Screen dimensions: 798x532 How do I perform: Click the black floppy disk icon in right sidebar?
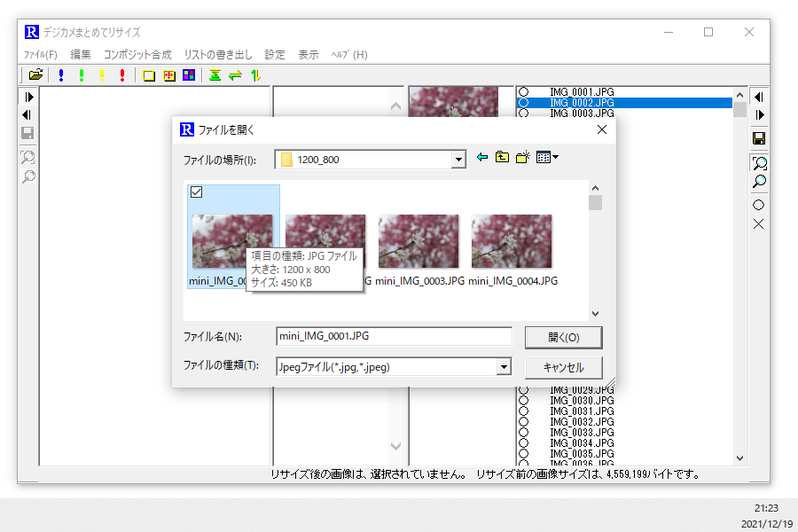759,138
